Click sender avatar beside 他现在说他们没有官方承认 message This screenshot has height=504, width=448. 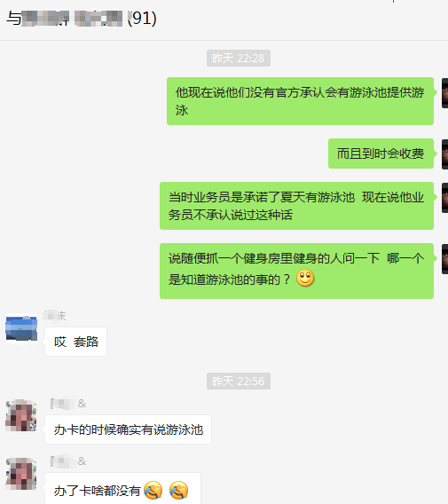click(x=444, y=93)
